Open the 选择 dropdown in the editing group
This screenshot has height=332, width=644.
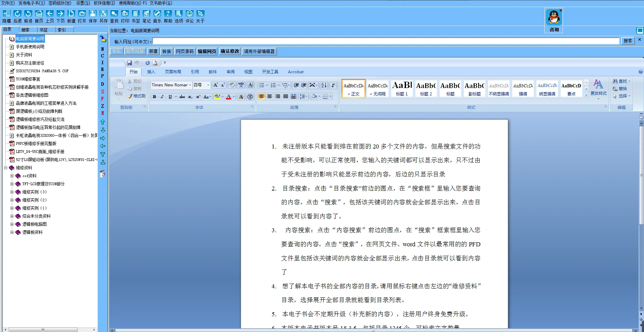pos(622,96)
